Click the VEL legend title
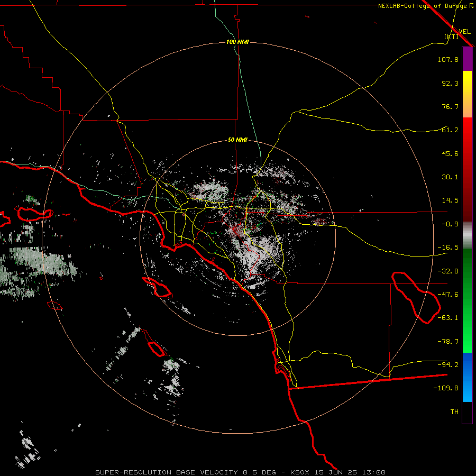 [465, 32]
